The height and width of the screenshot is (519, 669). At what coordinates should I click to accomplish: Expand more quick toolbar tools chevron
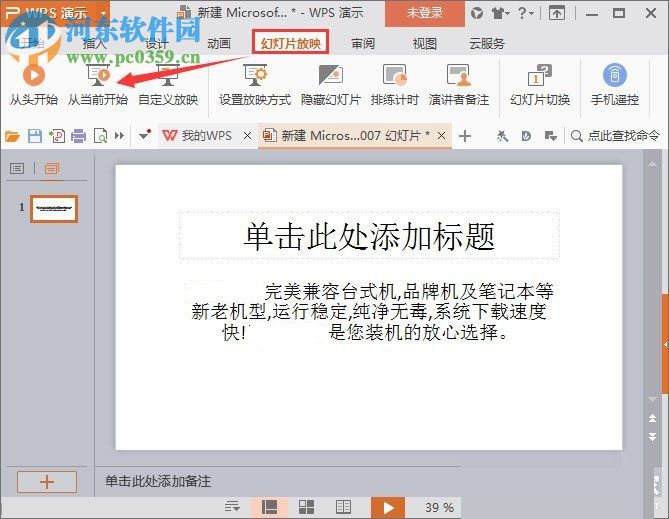click(119, 136)
